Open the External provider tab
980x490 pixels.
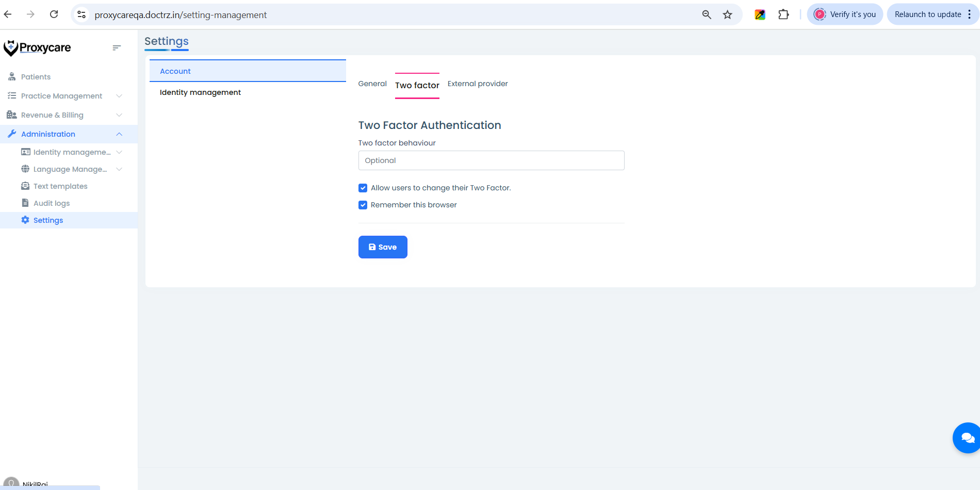click(478, 84)
